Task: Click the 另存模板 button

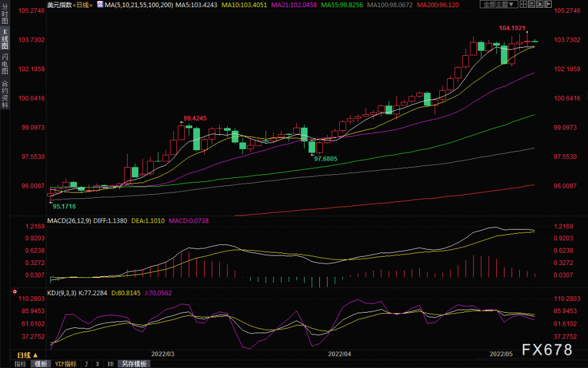Action: (x=134, y=364)
